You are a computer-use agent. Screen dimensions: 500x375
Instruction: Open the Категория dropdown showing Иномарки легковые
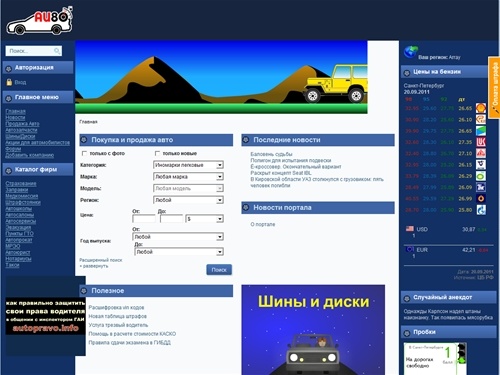pyautogui.click(x=188, y=165)
